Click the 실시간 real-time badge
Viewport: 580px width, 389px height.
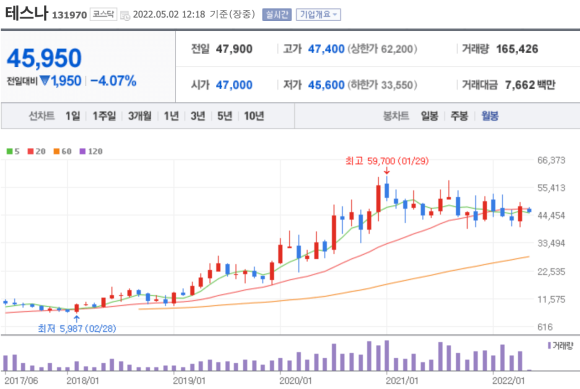coord(277,15)
